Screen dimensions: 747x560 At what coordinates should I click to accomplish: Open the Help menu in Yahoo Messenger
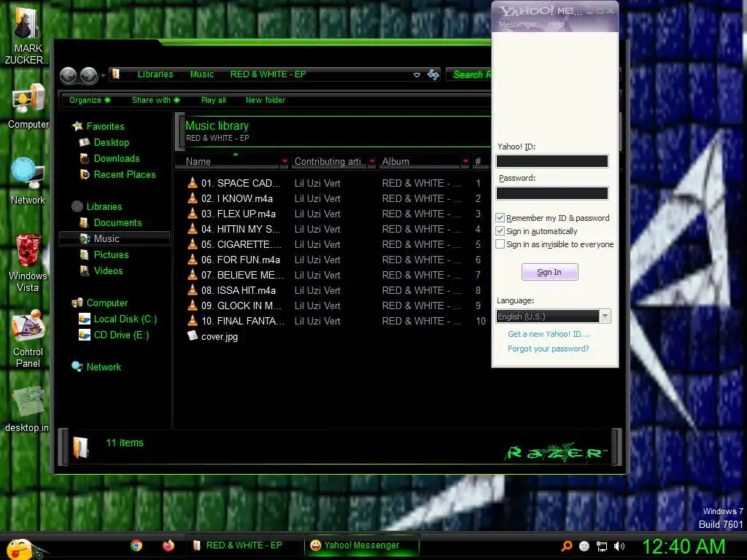(x=556, y=24)
